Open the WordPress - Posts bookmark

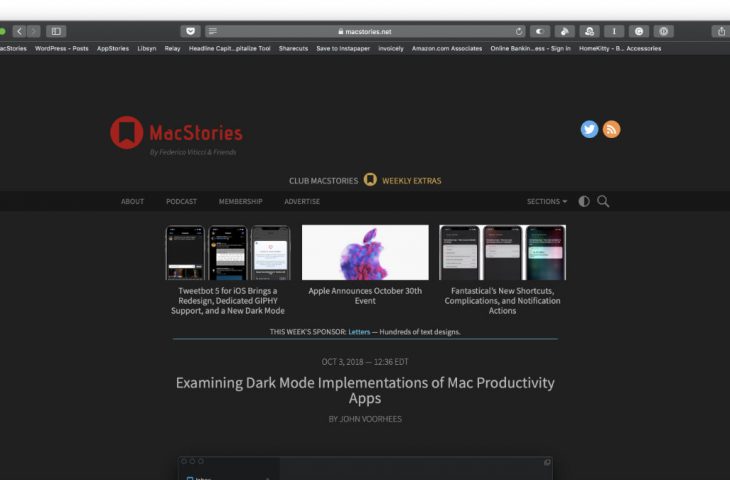tap(61, 48)
